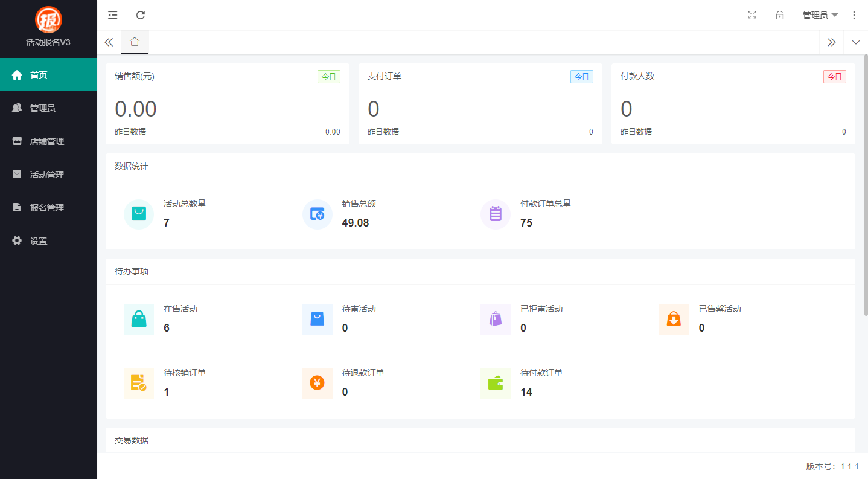Click the left double-chevron to scroll tabs

point(109,42)
